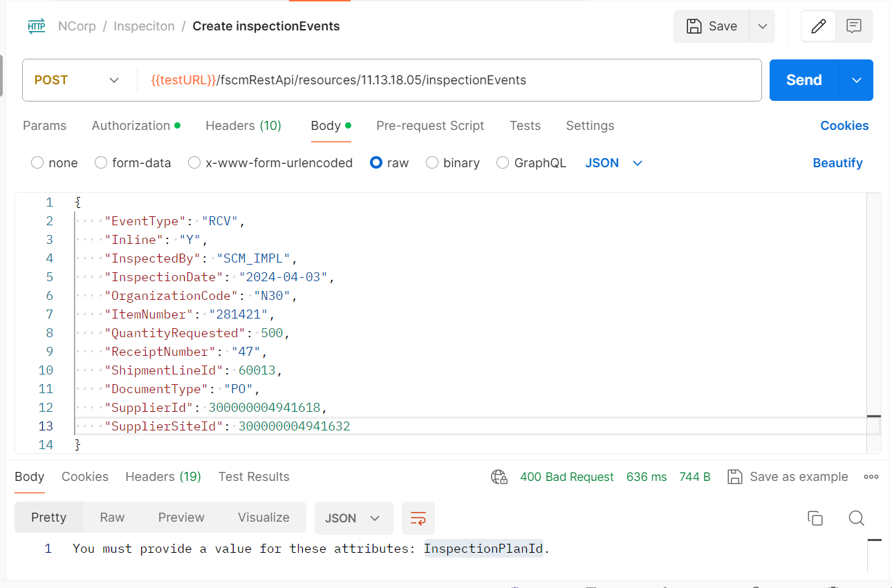Select the raw body format

tap(376, 162)
